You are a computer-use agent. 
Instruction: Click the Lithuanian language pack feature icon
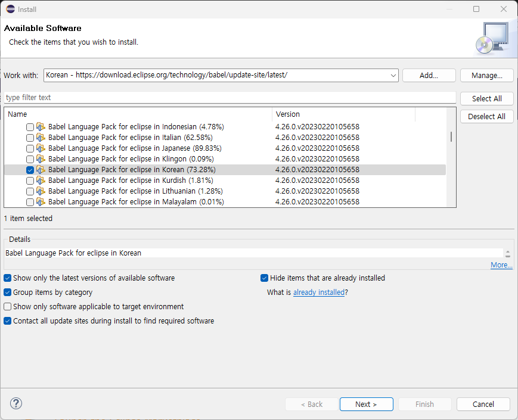[41, 191]
